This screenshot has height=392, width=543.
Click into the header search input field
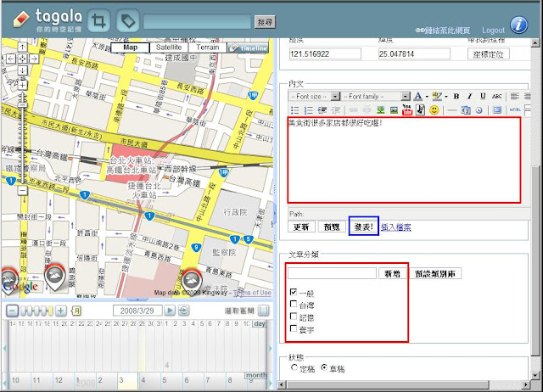[197, 22]
